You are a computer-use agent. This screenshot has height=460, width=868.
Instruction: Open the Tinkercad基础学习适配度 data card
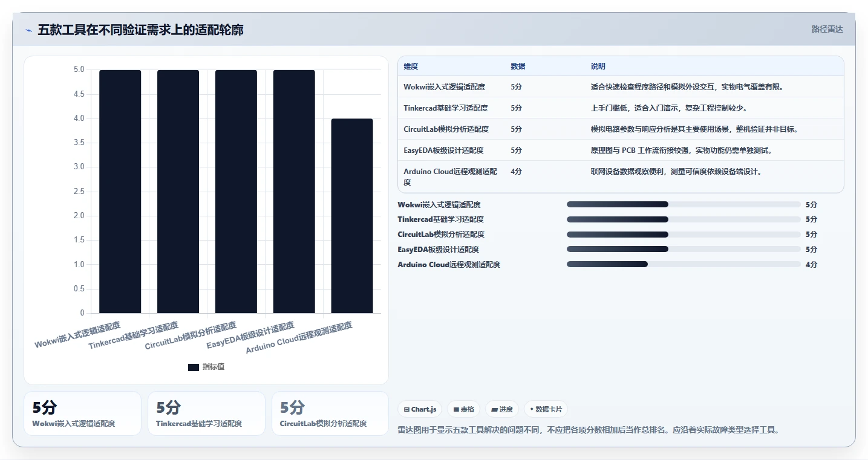pos(206,413)
